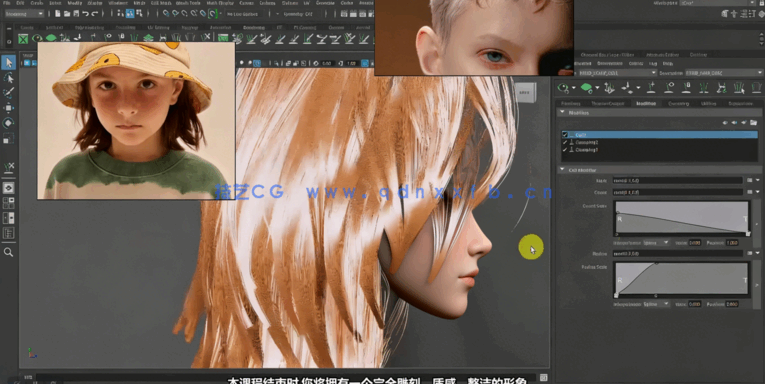The width and height of the screenshot is (765, 384).
Task: Click the eye update-preview icon in the XGen panel
Action: 564,88
